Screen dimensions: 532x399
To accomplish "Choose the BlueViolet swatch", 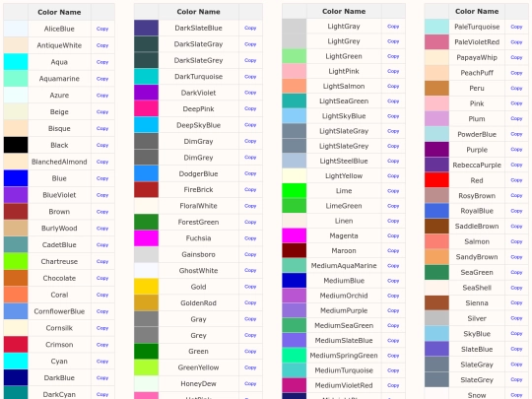I will click(16, 195).
